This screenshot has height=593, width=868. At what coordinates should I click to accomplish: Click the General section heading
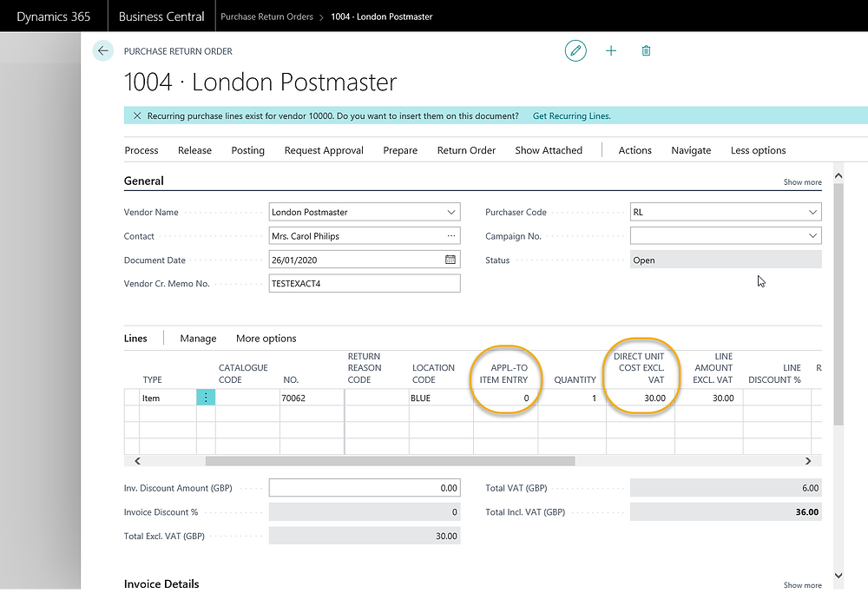pyautogui.click(x=144, y=181)
